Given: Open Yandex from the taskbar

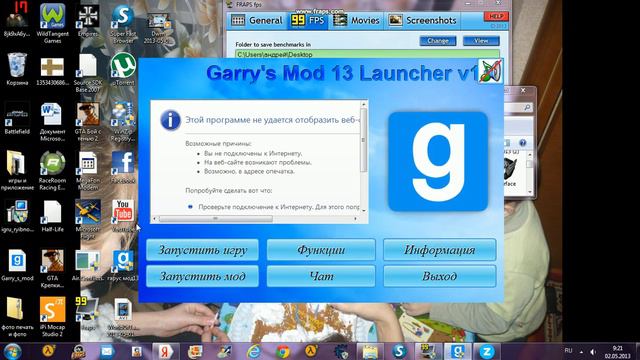Looking at the screenshot, I should (165, 351).
